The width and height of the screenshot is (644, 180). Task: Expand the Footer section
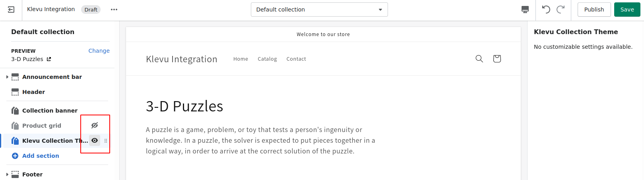click(7, 174)
